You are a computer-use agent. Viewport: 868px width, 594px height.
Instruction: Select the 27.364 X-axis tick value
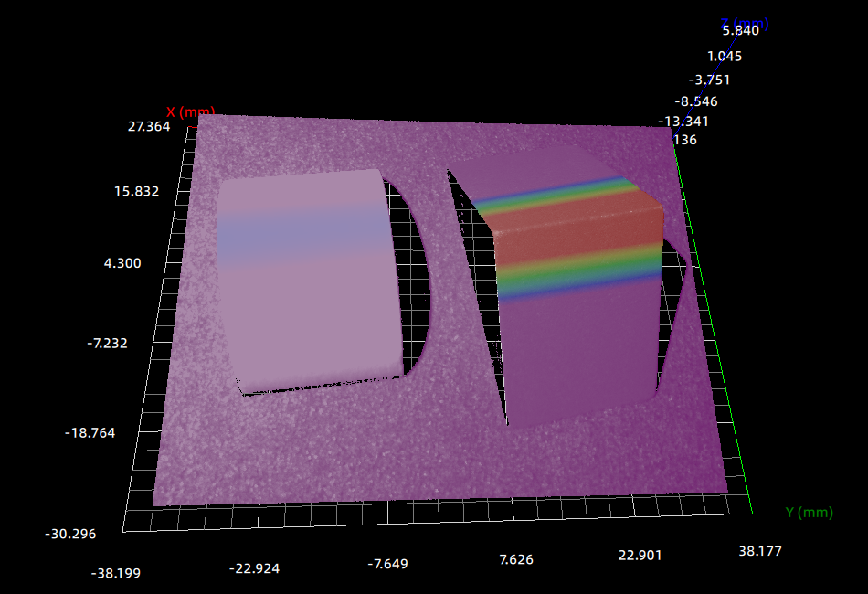point(148,126)
